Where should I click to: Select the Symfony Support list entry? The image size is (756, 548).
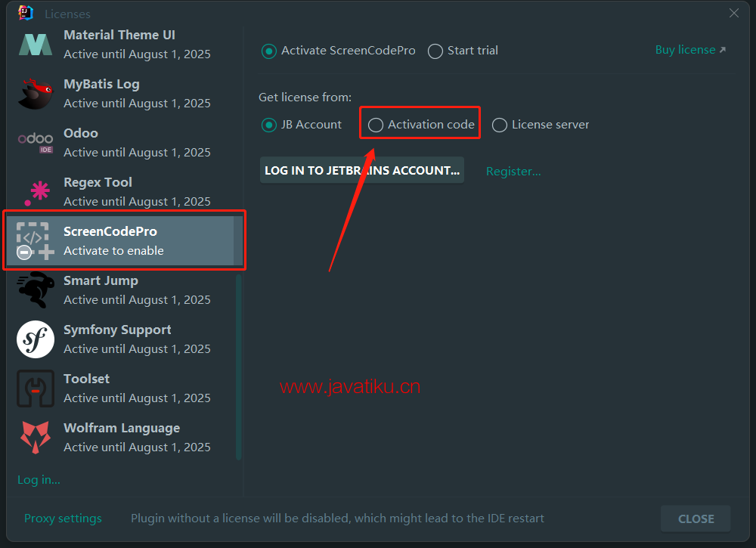pyautogui.click(x=120, y=339)
